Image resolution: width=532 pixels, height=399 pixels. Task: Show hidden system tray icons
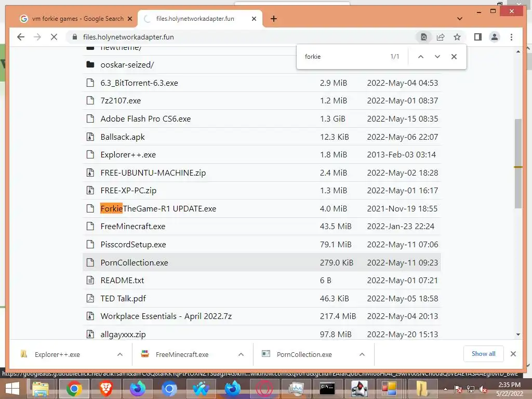[445, 389]
